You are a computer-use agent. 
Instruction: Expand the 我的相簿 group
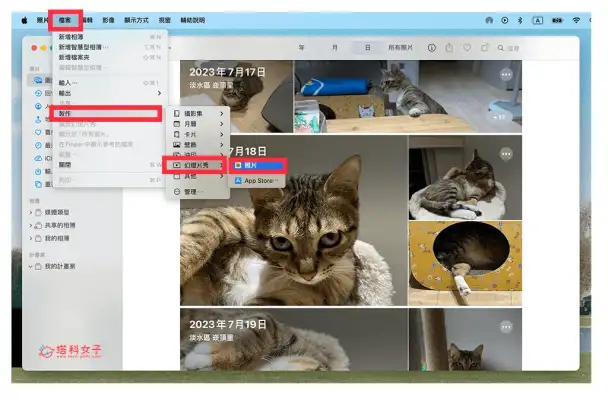[x=31, y=238]
